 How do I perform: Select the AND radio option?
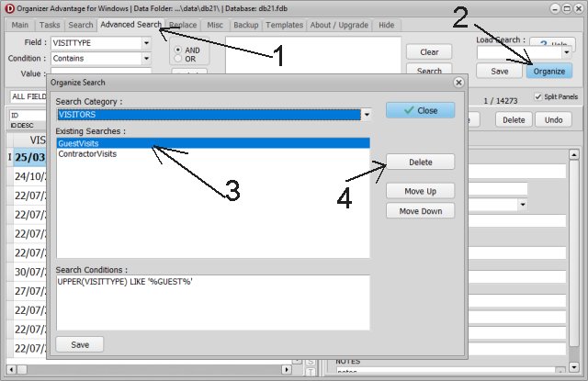(179, 49)
